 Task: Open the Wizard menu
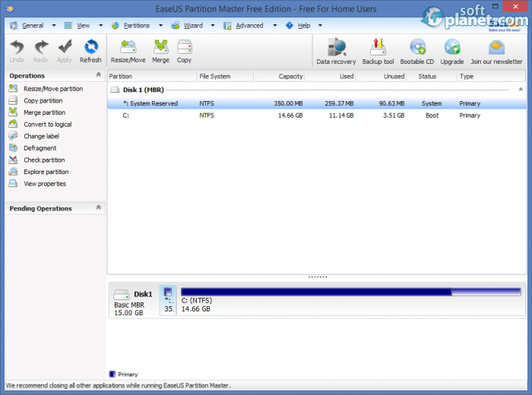pyautogui.click(x=193, y=25)
